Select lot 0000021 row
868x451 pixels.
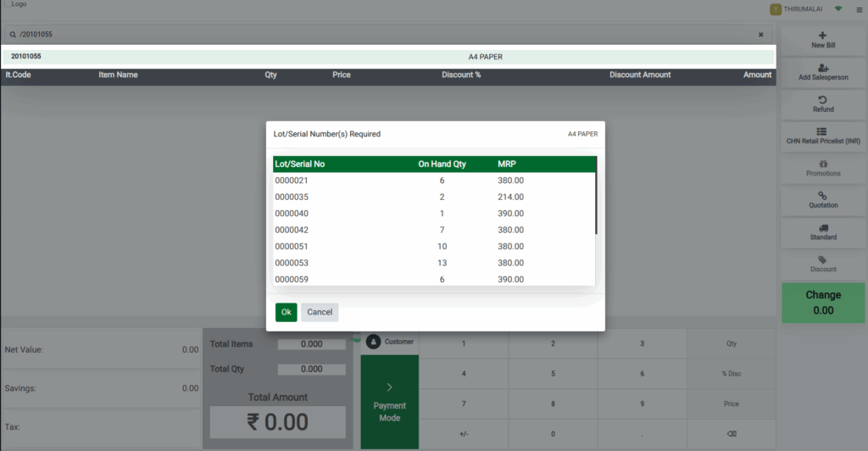click(434, 181)
